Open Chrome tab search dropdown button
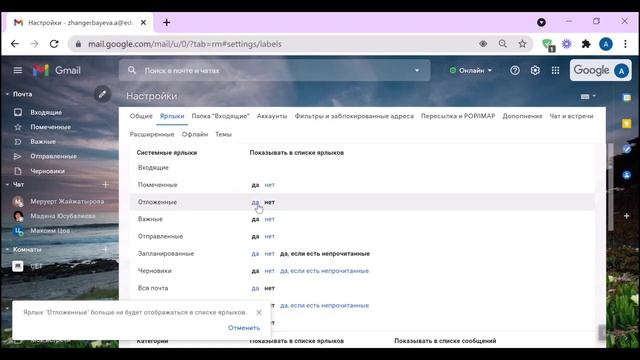The width and height of the screenshot is (640, 360). click(x=541, y=22)
